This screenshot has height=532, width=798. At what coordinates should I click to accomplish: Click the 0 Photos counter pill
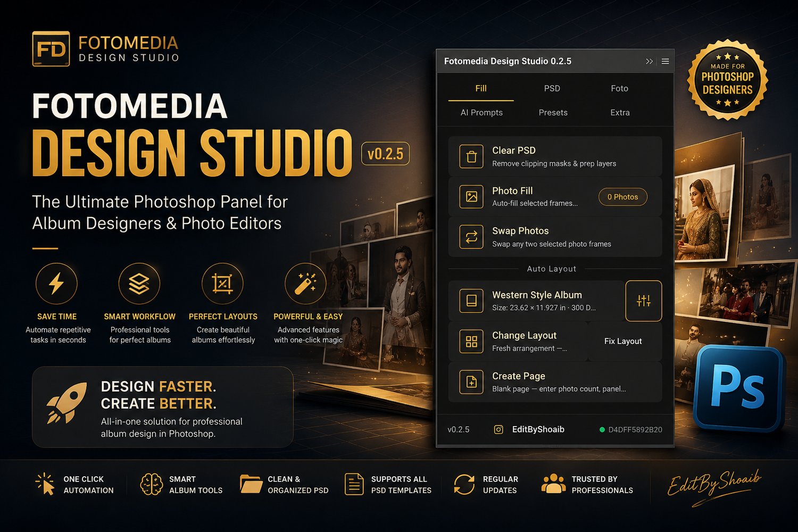[x=623, y=197]
